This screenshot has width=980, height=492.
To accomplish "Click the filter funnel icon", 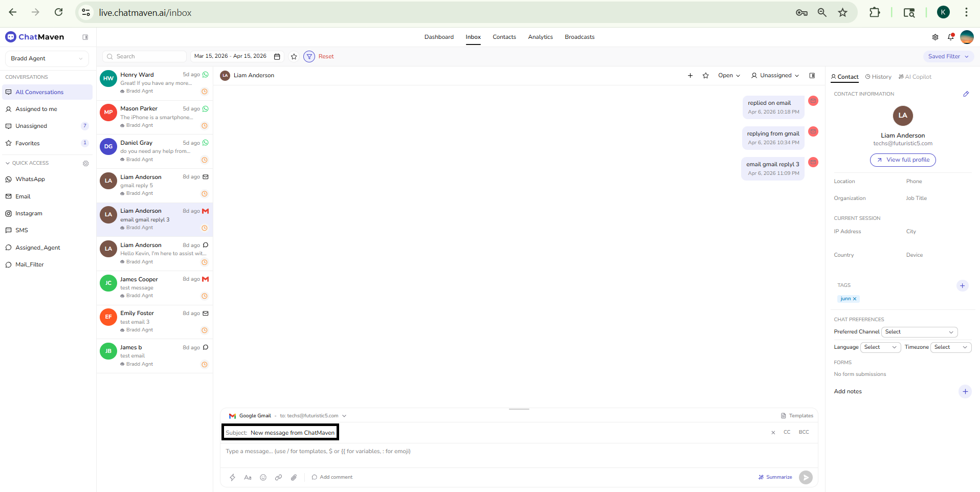I will tap(309, 56).
